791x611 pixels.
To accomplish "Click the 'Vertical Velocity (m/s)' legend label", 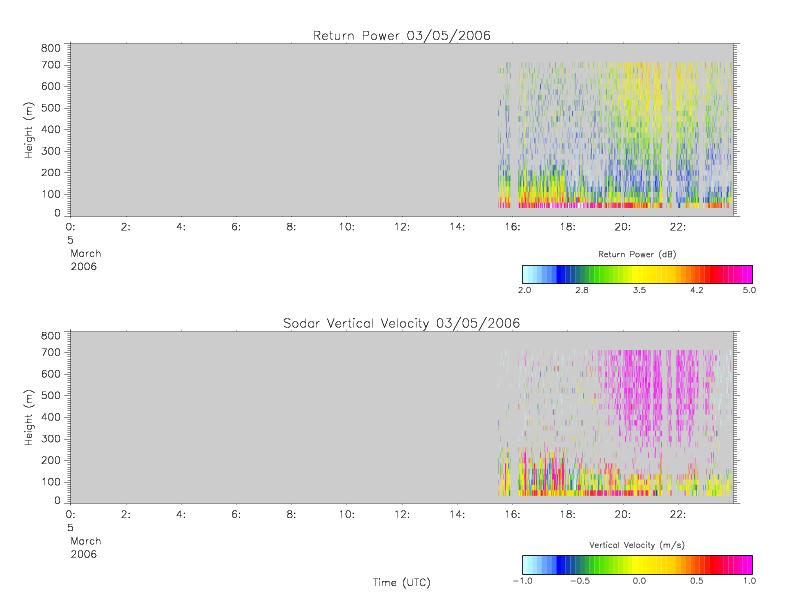I will coord(637,545).
